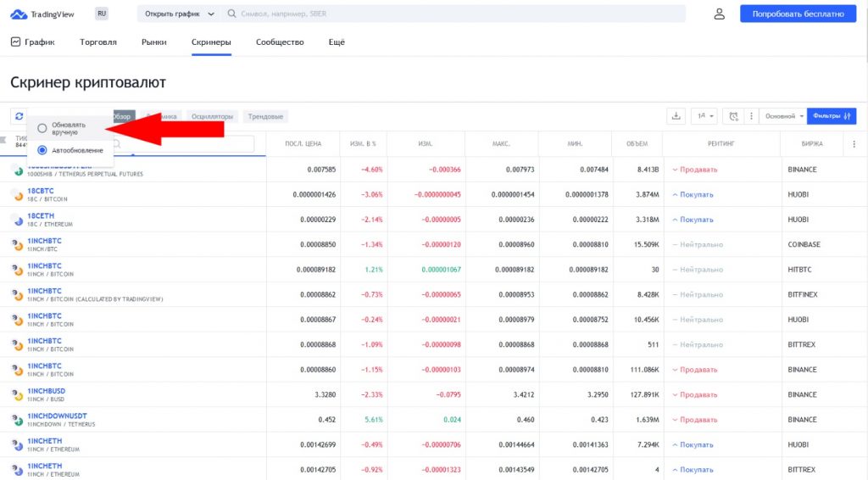Click the coin icon of BITFINEX 1INCHBTC row
This screenshot has height=480, width=868.
(18, 294)
